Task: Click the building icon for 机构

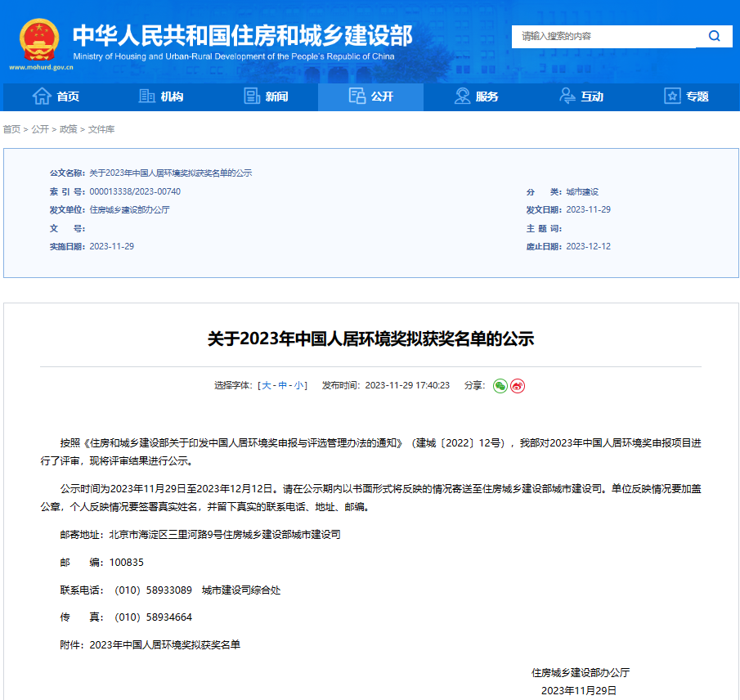Action: click(x=147, y=96)
